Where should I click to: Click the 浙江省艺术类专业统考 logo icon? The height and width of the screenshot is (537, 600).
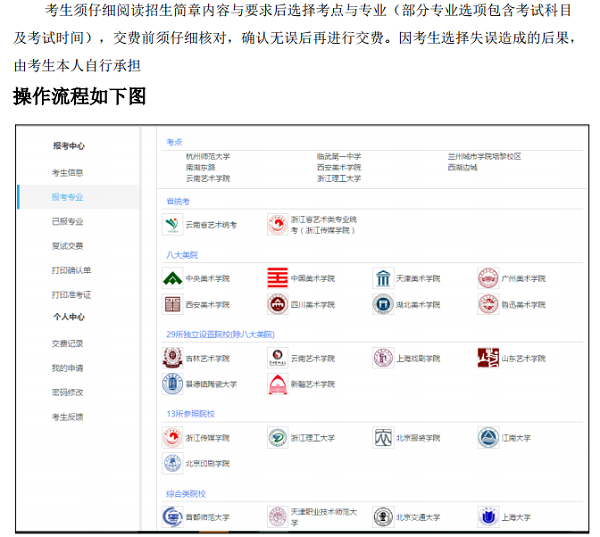point(278,225)
